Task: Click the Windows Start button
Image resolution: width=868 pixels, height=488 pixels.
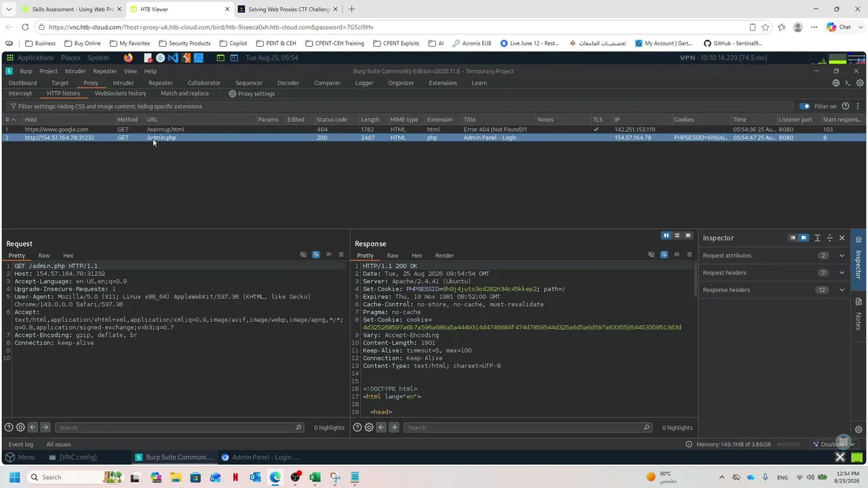Action: [x=14, y=477]
